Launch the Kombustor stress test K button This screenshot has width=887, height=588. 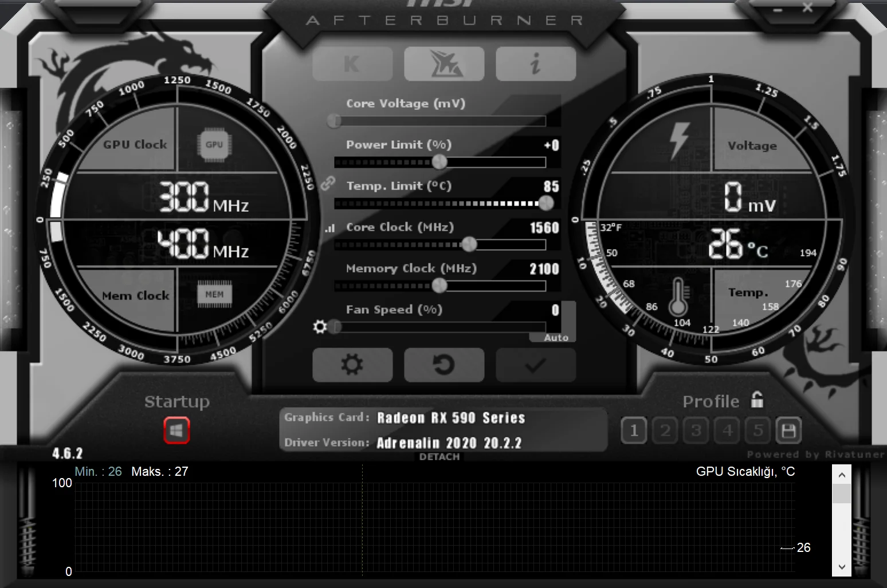tap(352, 64)
